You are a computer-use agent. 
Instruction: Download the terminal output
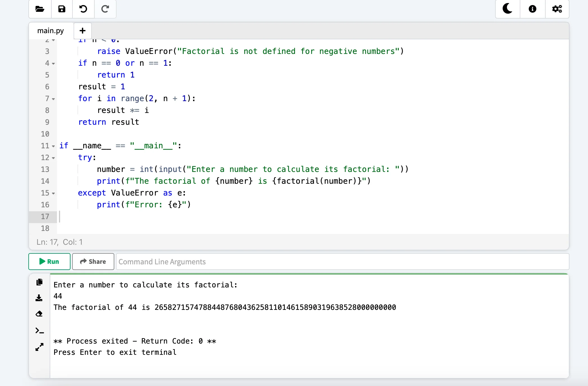(39, 298)
